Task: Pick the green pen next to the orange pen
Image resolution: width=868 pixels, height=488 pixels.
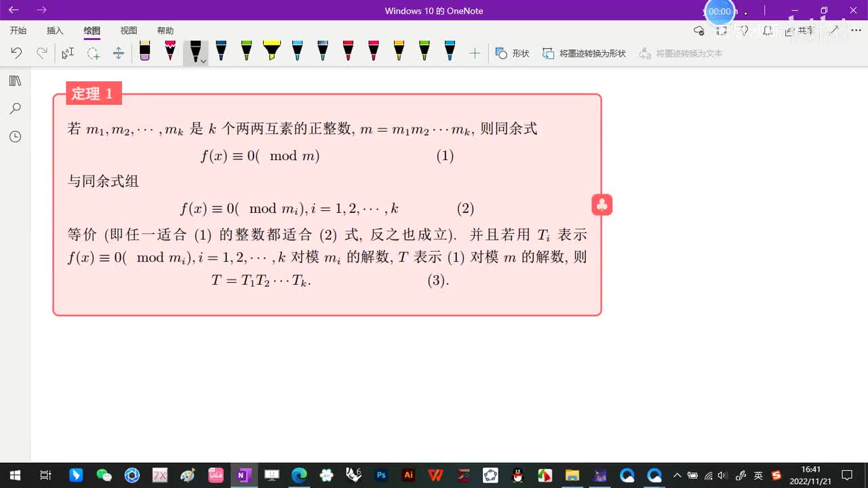Action: (x=425, y=51)
